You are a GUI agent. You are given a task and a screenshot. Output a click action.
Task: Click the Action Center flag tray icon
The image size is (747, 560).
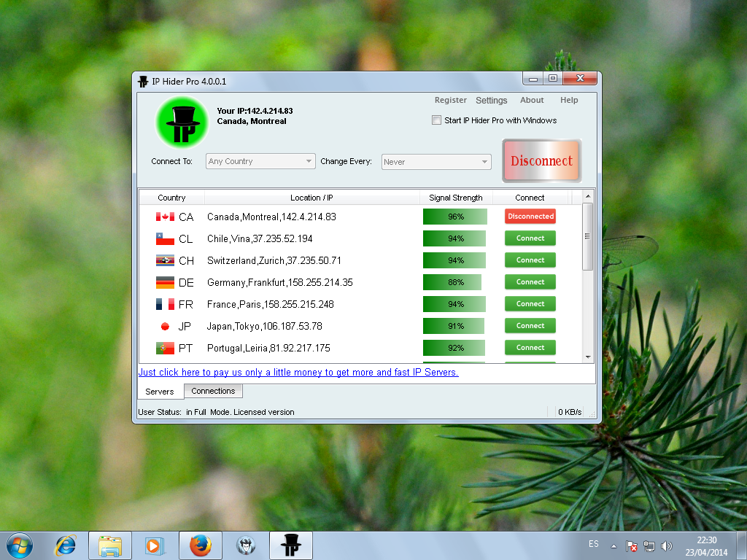(631, 546)
